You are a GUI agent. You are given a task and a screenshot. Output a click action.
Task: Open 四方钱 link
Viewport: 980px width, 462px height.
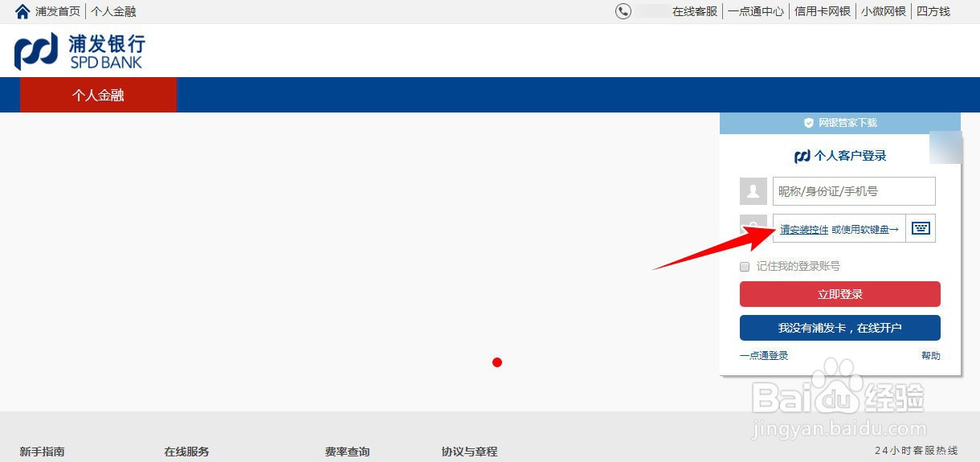pyautogui.click(x=933, y=11)
